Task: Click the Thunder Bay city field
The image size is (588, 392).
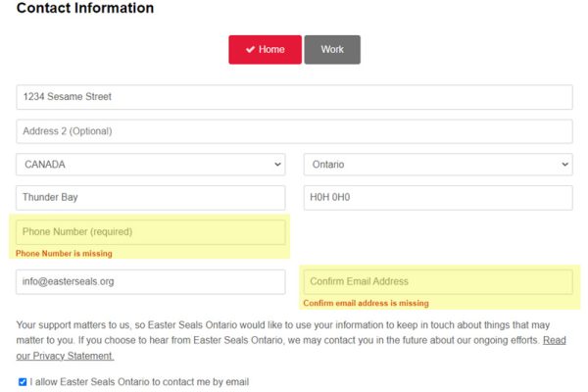Action: click(x=150, y=198)
